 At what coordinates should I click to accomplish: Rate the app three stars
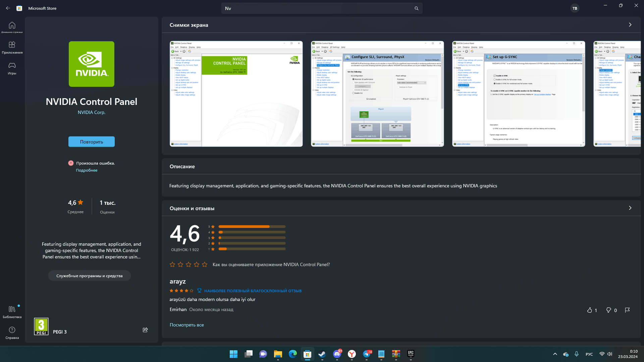tap(189, 264)
